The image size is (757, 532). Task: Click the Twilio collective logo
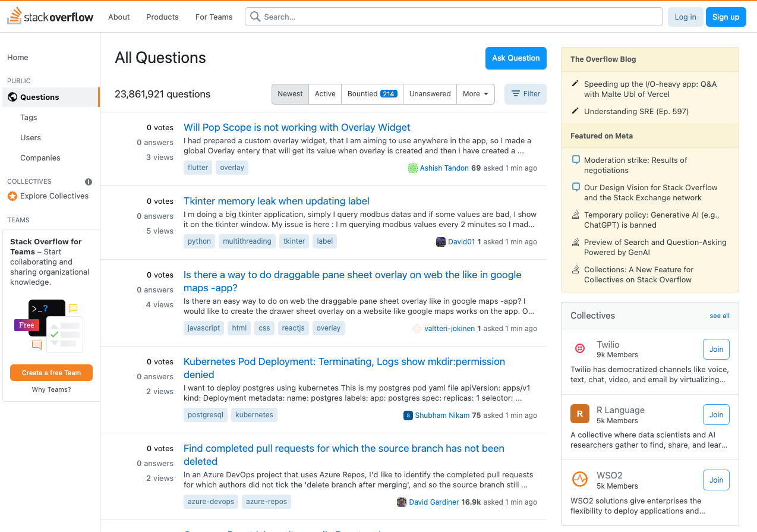point(579,349)
